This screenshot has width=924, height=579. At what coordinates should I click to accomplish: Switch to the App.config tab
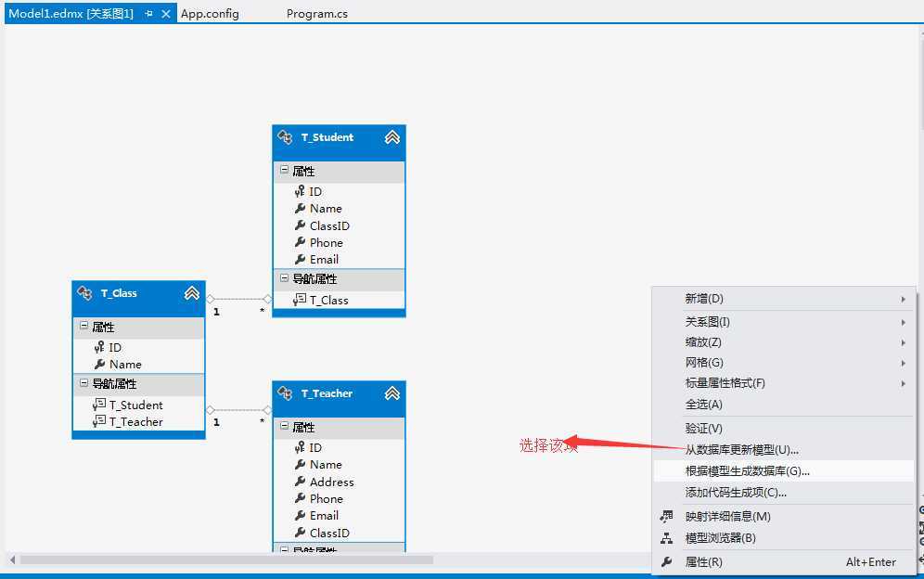210,14
